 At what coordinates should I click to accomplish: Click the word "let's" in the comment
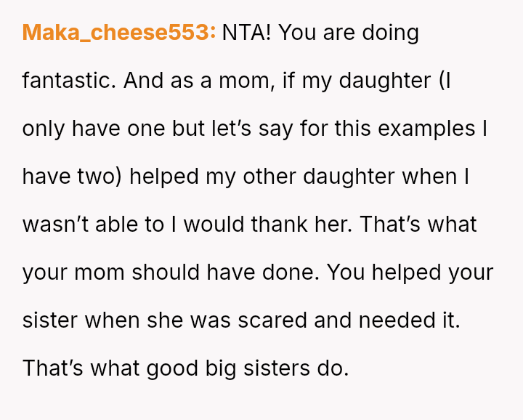pyautogui.click(x=227, y=129)
